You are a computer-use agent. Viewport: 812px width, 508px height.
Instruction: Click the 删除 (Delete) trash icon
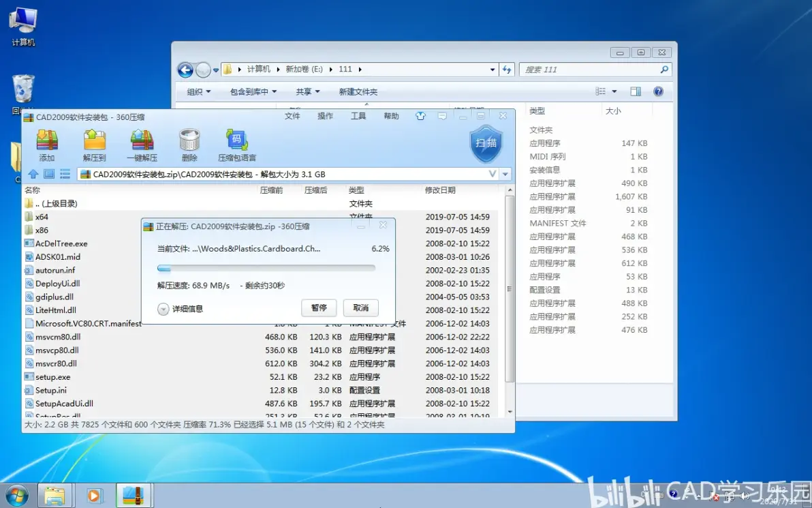click(189, 145)
